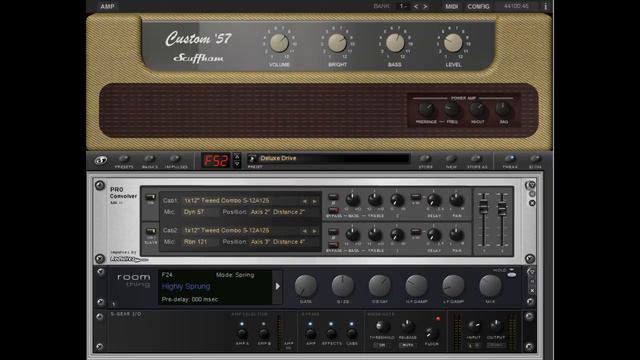
Task: Click the Scuffham S logo icon
Action: click(101, 160)
